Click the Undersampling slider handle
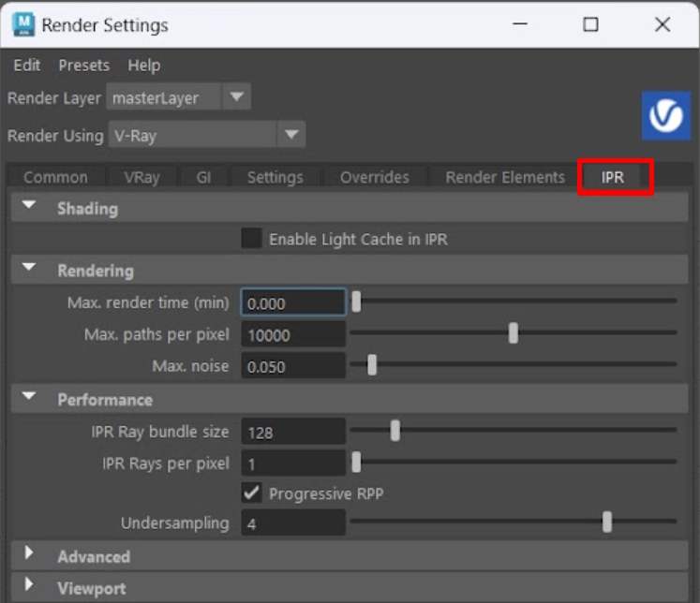The width and height of the screenshot is (700, 603). click(x=607, y=522)
